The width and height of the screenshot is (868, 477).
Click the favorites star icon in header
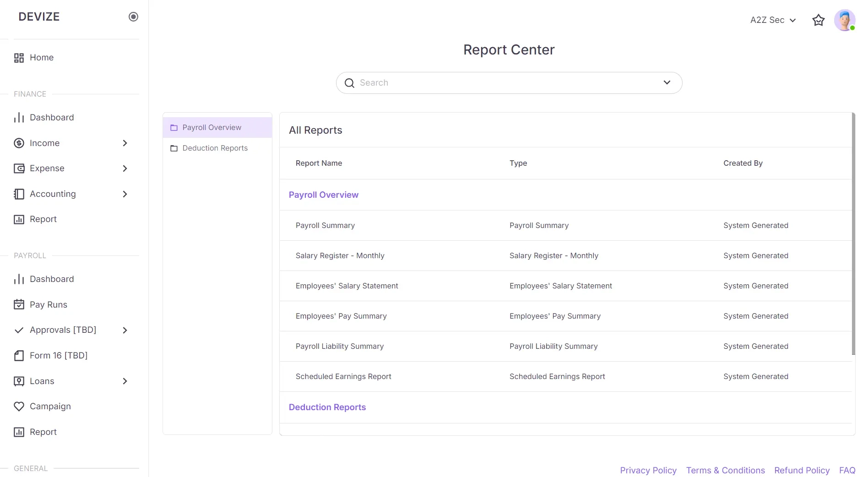(x=819, y=20)
